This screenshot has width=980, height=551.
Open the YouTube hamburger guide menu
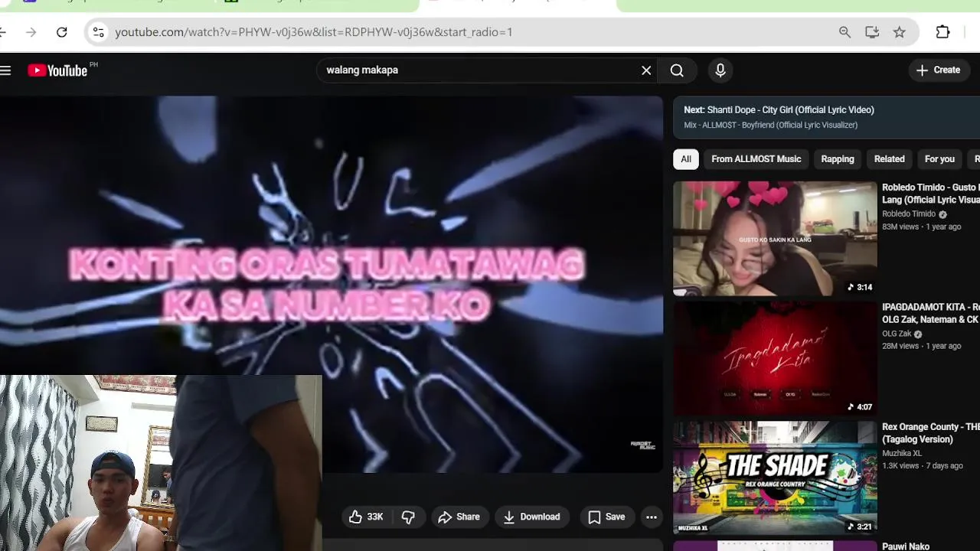(x=5, y=70)
